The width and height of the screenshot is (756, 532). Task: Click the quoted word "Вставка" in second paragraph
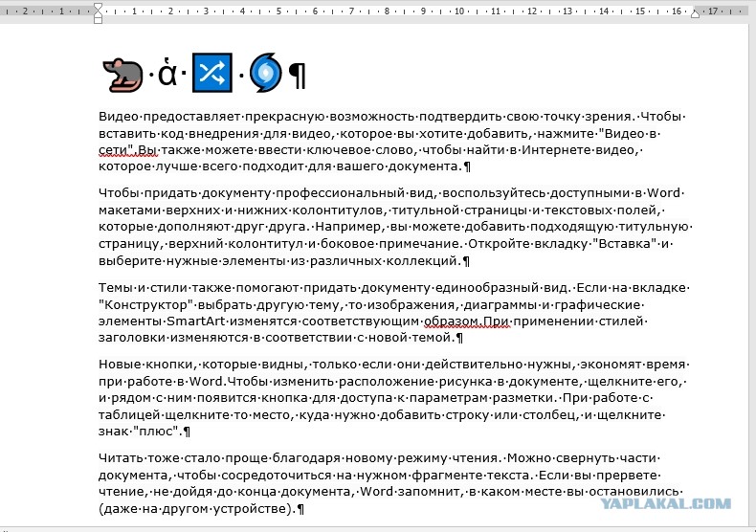(628, 244)
